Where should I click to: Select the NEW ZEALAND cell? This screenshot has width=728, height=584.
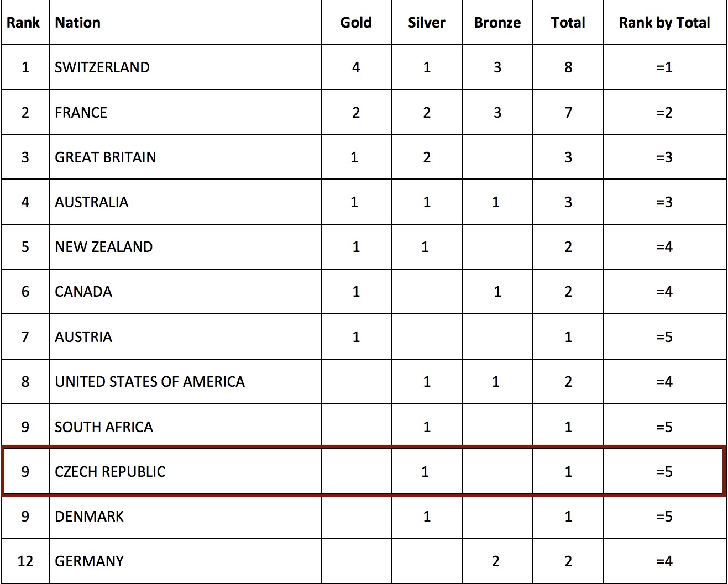(185, 247)
